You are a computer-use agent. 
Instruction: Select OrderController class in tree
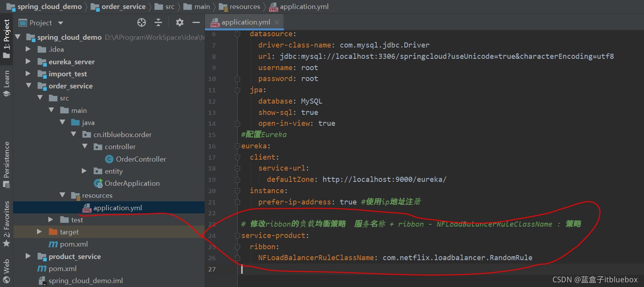(141, 159)
